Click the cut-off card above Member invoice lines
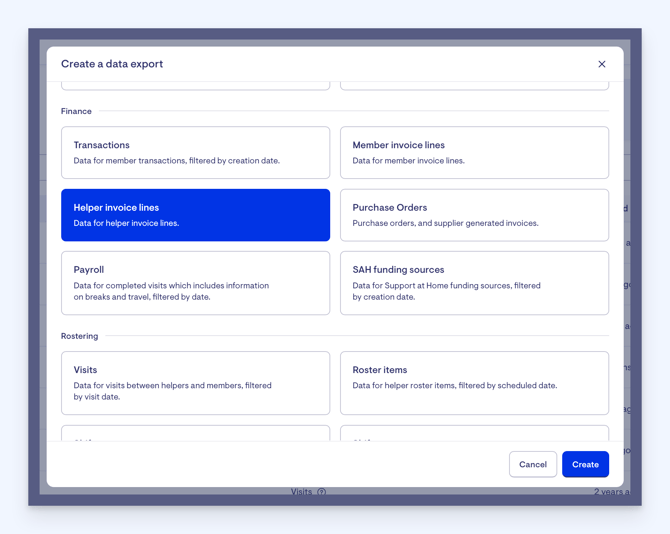670x534 pixels. (x=474, y=86)
